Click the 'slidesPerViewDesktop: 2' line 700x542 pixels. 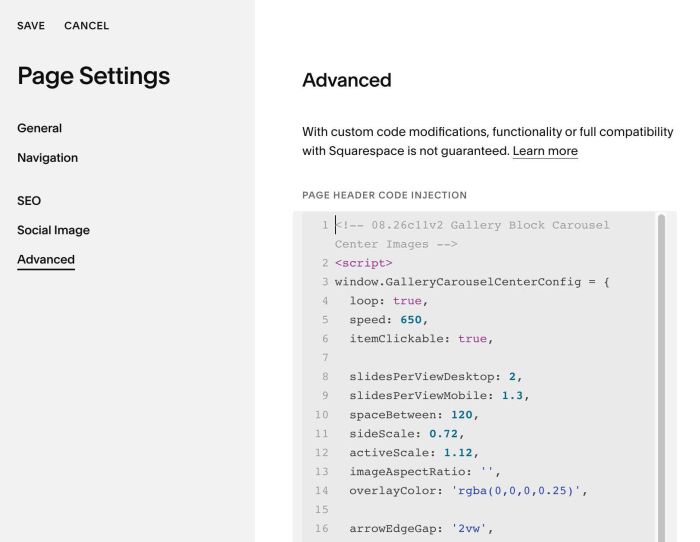435,377
